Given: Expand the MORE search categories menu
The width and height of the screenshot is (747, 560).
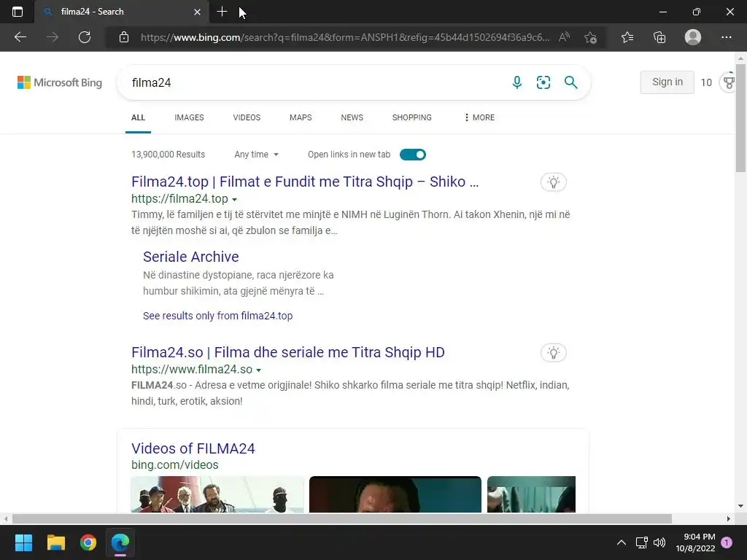Looking at the screenshot, I should pos(479,117).
